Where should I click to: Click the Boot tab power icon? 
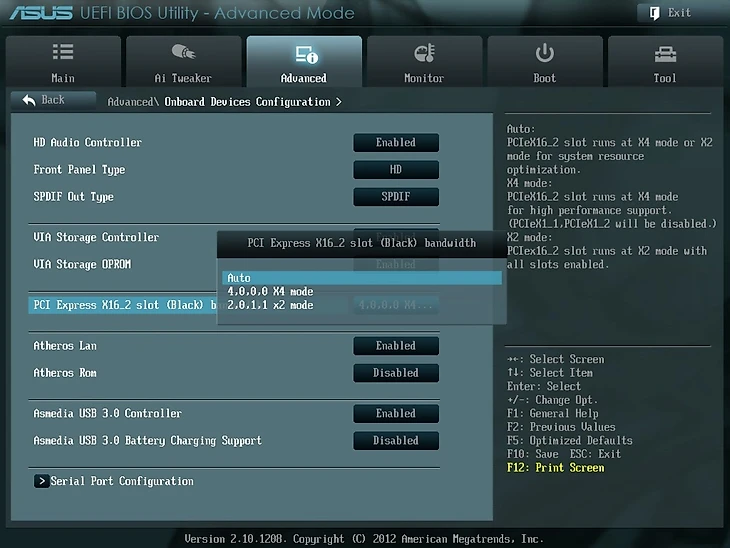[x=544, y=53]
